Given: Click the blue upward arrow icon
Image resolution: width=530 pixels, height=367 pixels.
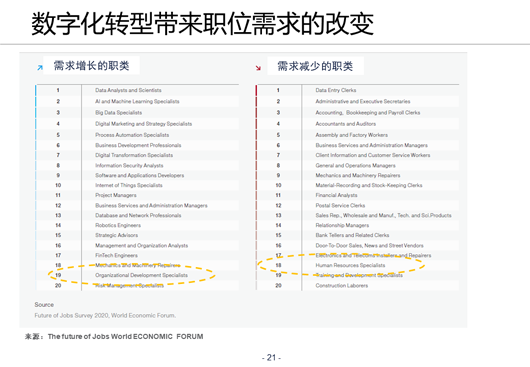Looking at the screenshot, I should tap(40, 68).
